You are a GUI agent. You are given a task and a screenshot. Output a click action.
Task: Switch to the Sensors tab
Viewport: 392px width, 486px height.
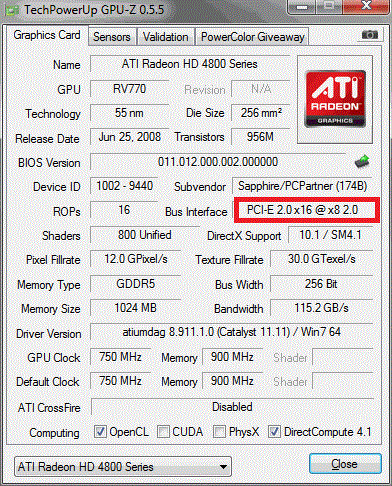(112, 37)
